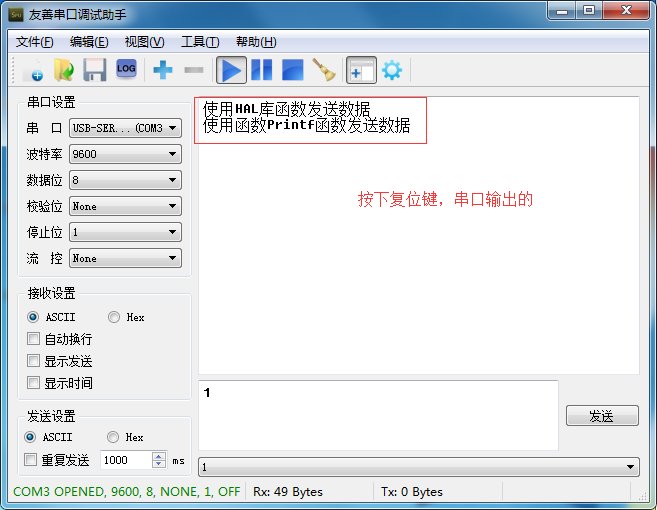Viewport: 657px width, 510px height.
Task: Click the received line 使用HAL库函数发送数据
Action: coord(287,109)
